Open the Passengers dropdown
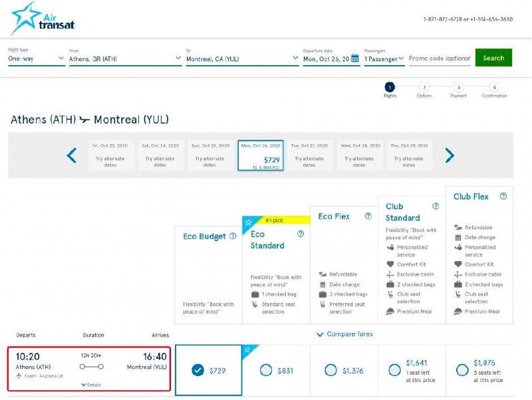 point(384,59)
